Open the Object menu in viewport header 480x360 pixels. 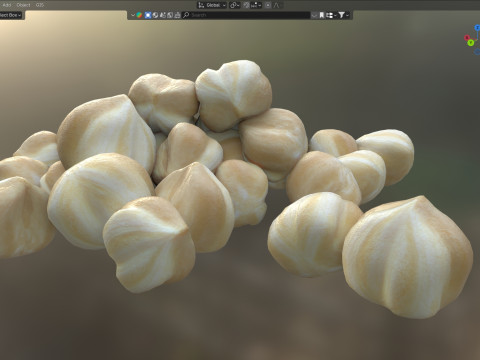23,5
